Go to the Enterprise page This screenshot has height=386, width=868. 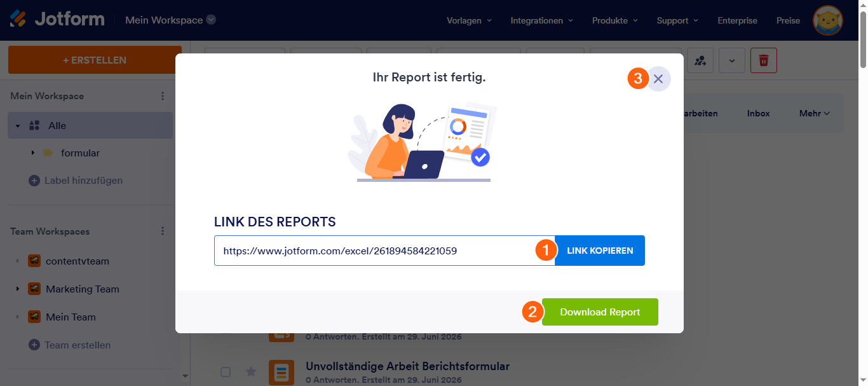click(737, 20)
